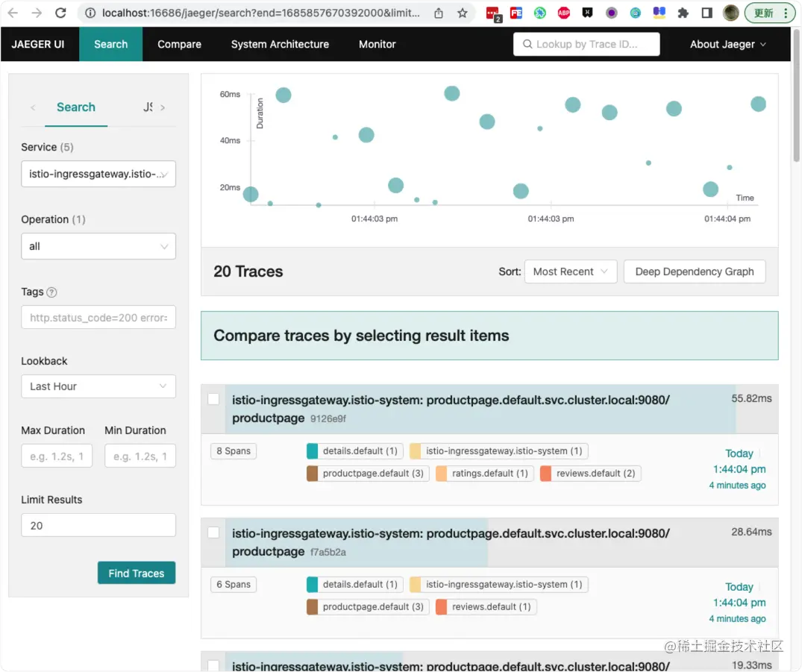Click the browser address bar URL
802x672 pixels.
pyautogui.click(x=260, y=13)
